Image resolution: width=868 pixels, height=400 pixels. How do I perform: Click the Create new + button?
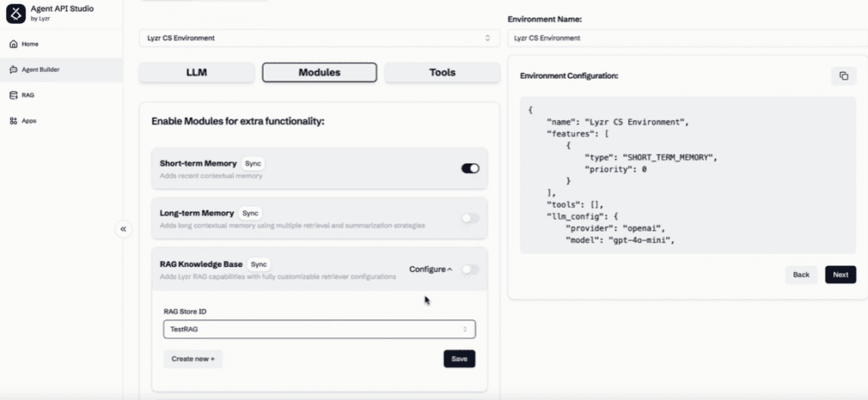click(193, 358)
